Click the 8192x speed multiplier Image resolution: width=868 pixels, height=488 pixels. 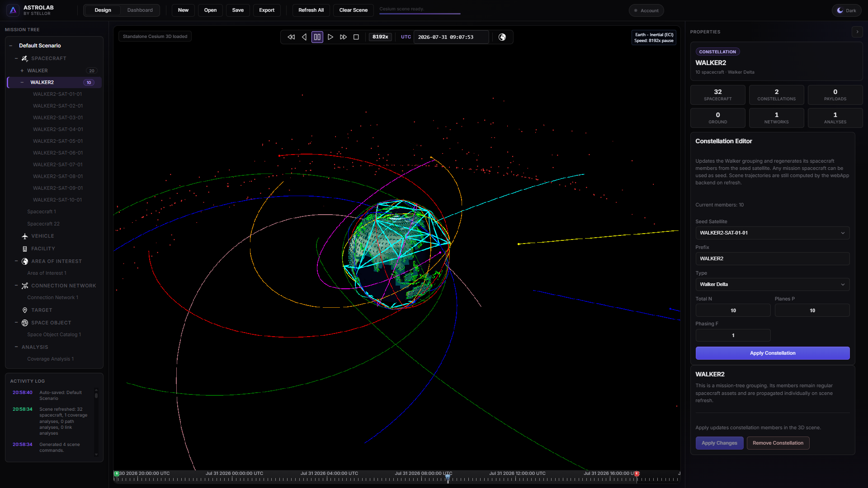tap(380, 37)
